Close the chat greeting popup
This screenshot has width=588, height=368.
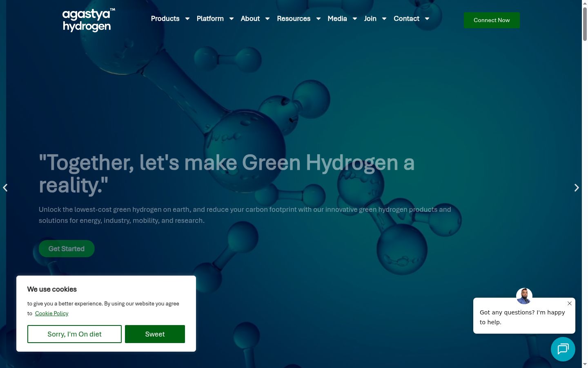pyautogui.click(x=569, y=303)
